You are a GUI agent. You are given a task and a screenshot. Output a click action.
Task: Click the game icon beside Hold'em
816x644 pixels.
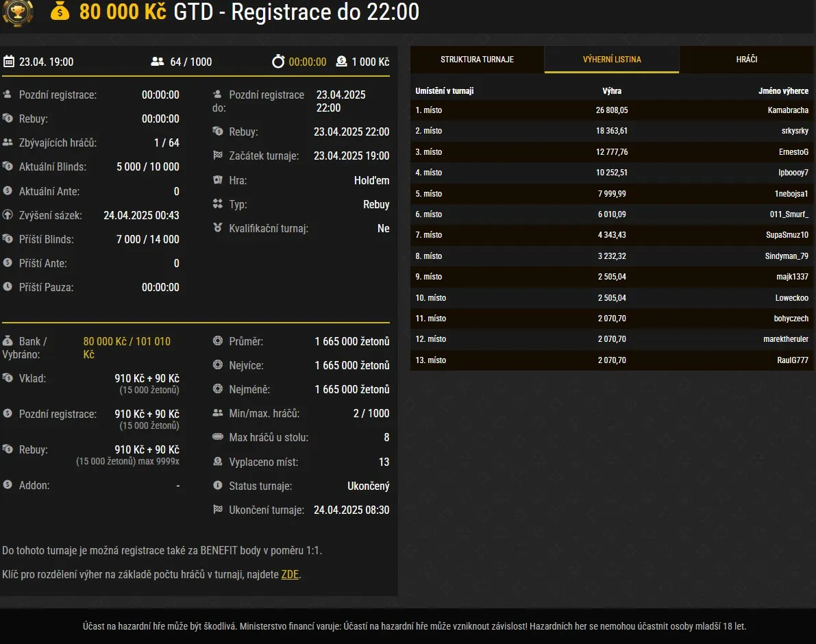click(x=217, y=180)
